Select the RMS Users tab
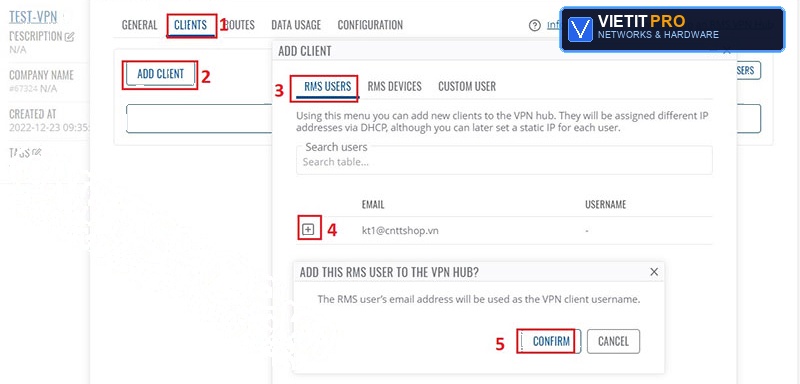This screenshot has width=800, height=384. [328, 86]
